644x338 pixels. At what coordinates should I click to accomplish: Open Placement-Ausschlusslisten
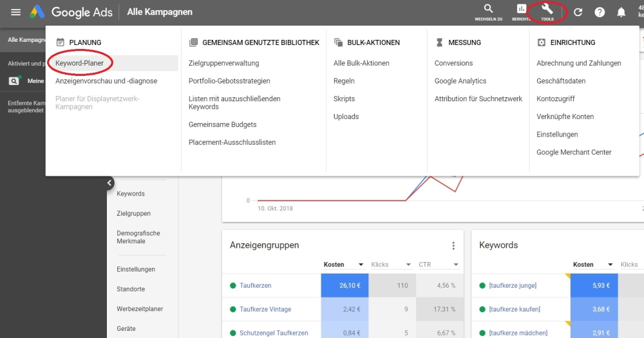click(232, 142)
